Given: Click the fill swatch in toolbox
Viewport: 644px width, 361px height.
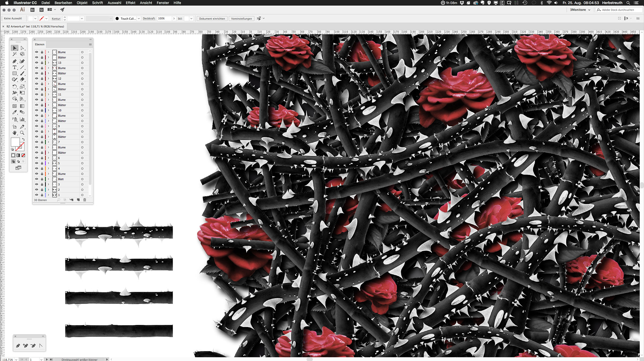Looking at the screenshot, I should (15, 142).
